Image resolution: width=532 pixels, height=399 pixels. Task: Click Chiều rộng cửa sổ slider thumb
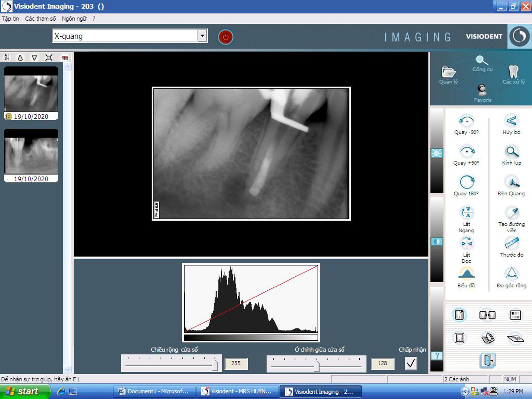point(215,365)
